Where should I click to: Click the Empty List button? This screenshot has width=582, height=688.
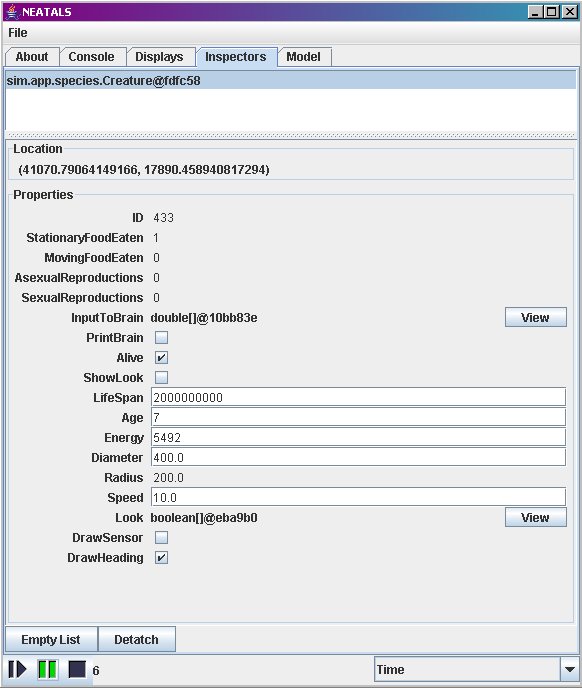pos(51,639)
